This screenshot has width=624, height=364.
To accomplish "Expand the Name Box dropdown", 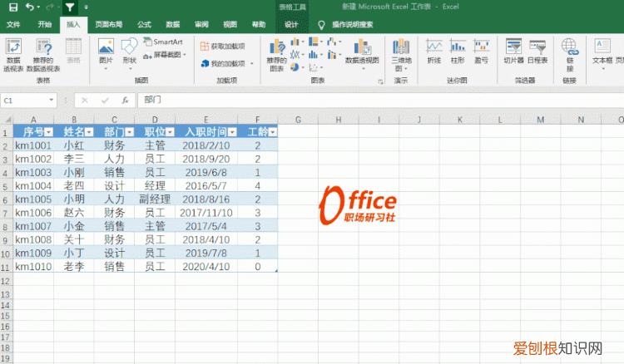I will coord(52,100).
